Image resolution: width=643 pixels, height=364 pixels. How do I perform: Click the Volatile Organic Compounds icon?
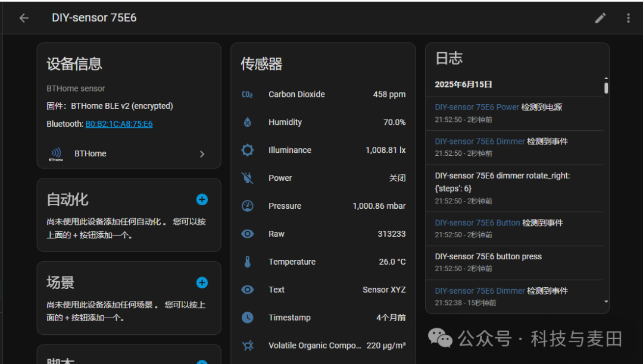[247, 345]
